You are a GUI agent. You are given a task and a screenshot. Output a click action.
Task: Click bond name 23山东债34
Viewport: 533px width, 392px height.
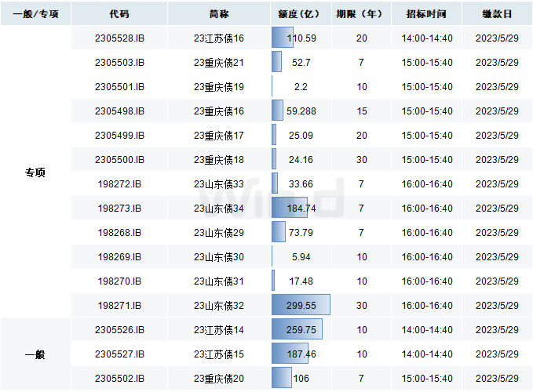[x=219, y=209]
